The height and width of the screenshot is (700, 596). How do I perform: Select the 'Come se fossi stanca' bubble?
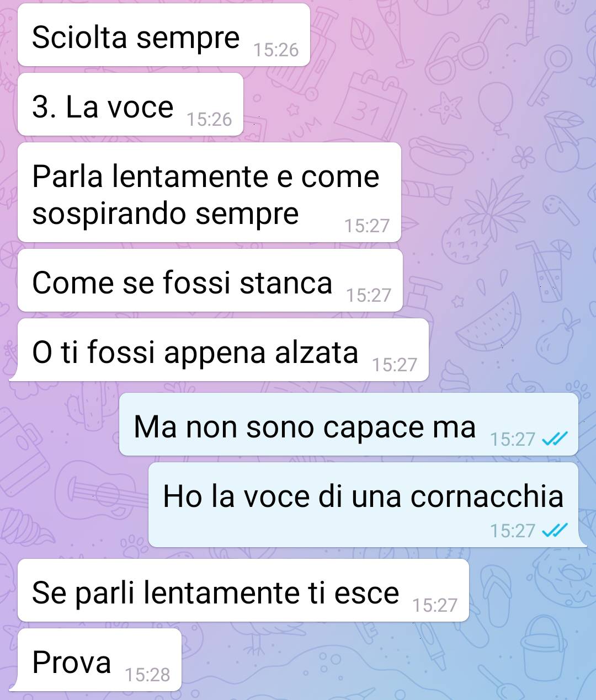click(210, 281)
